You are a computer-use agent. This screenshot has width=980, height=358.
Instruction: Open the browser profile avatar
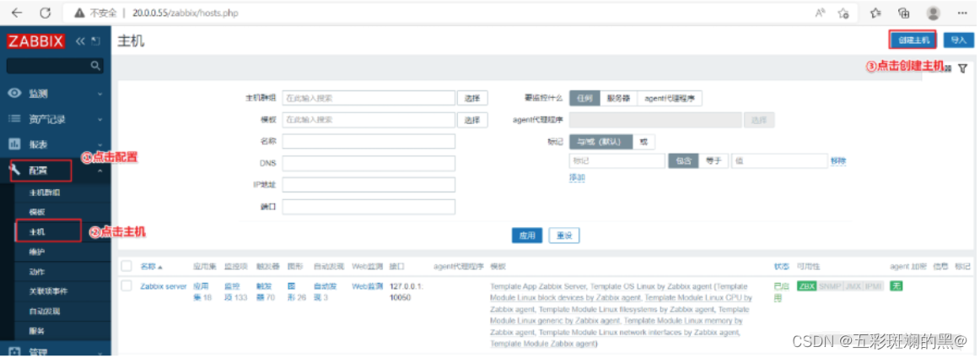tap(933, 13)
